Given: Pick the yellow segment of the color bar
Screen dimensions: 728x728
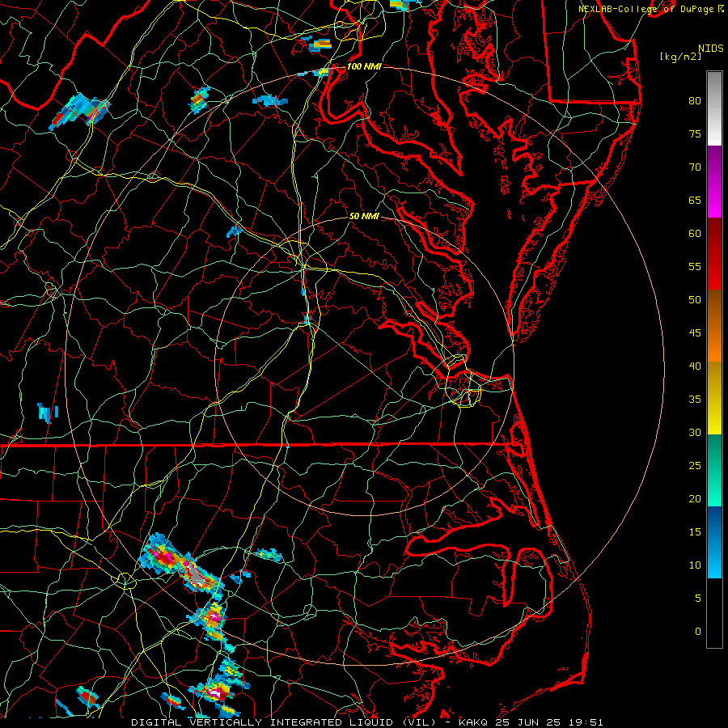Looking at the screenshot, I should tap(714, 398).
